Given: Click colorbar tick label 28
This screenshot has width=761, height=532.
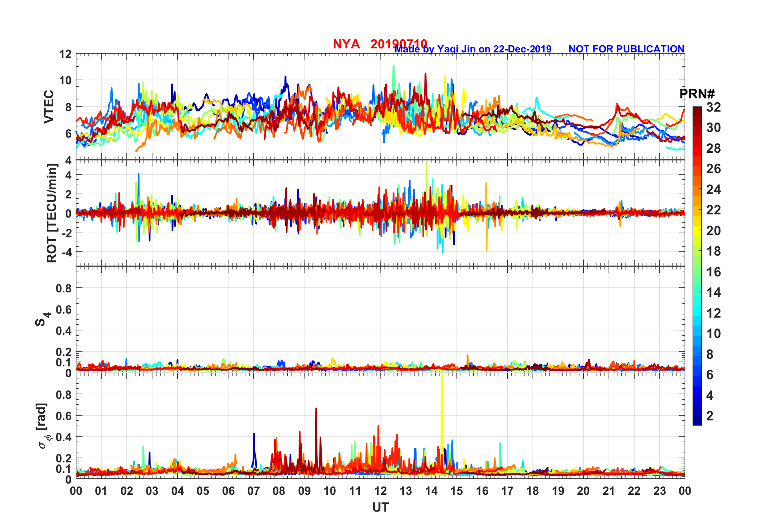Looking at the screenshot, I should click(x=713, y=148).
